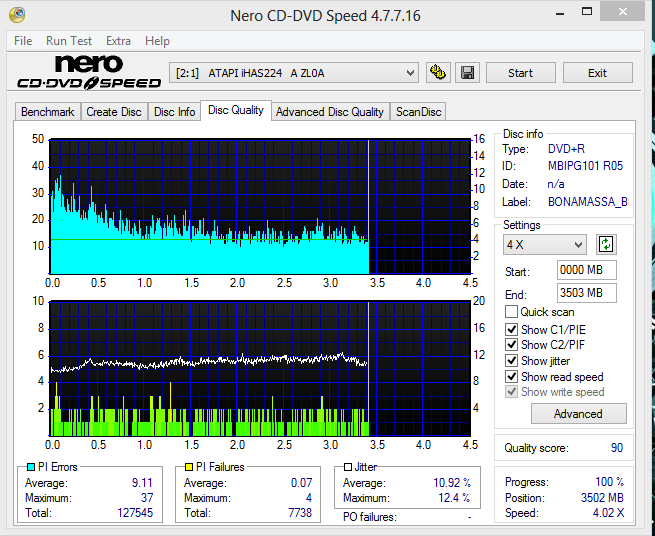Toggle the Show jitter checkbox
Screen dimensions: 655x536
coord(511,361)
